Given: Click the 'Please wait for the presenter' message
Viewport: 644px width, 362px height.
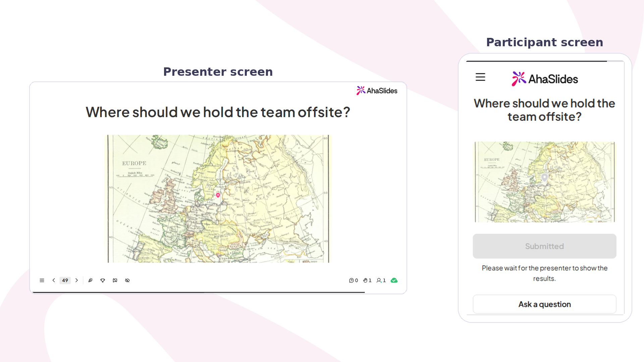Looking at the screenshot, I should pyautogui.click(x=545, y=273).
